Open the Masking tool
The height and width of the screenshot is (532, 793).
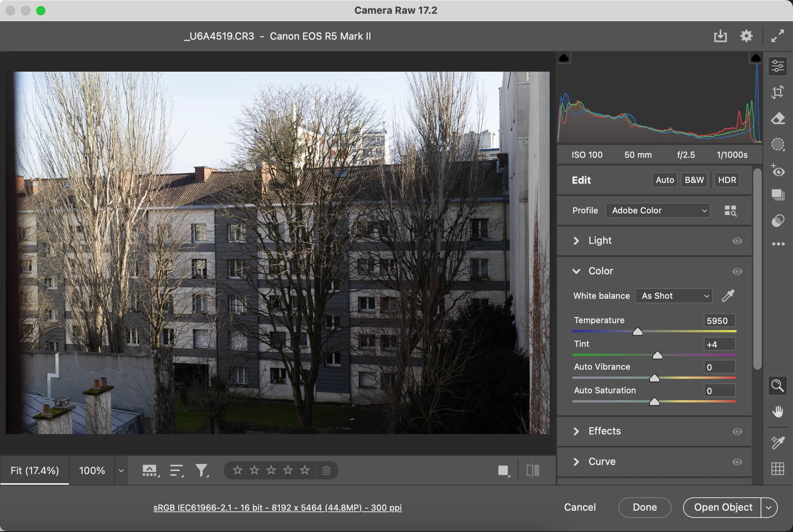coord(777,144)
